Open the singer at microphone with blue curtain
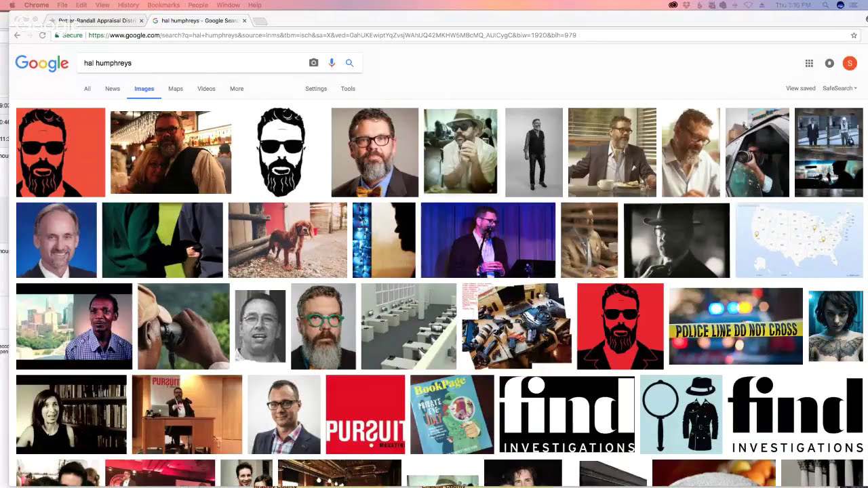 click(x=488, y=240)
